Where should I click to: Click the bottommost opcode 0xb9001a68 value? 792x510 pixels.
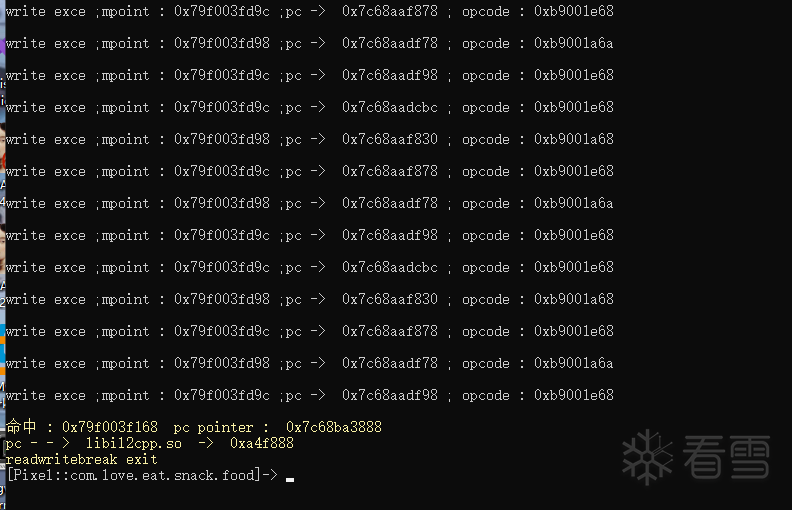tap(574, 299)
